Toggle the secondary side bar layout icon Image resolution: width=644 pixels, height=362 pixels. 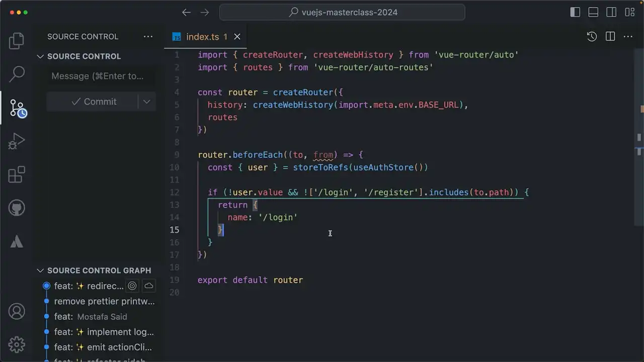[611, 13]
